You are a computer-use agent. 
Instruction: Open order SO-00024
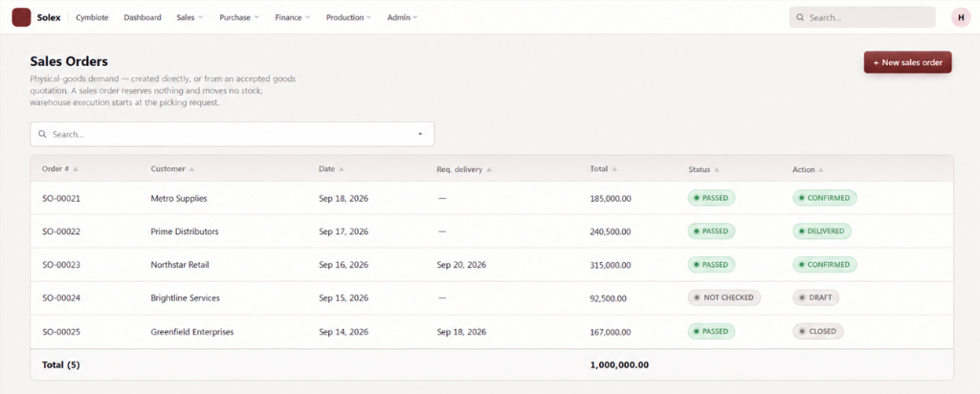coord(61,298)
